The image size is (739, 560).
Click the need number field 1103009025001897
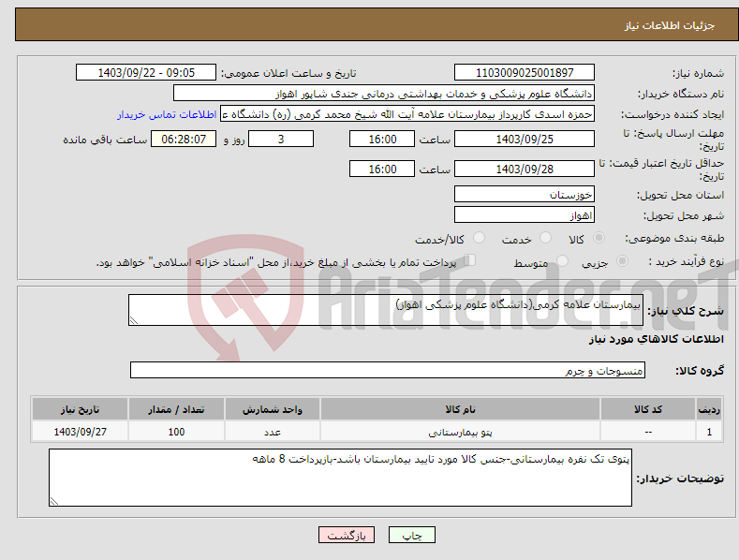click(525, 73)
